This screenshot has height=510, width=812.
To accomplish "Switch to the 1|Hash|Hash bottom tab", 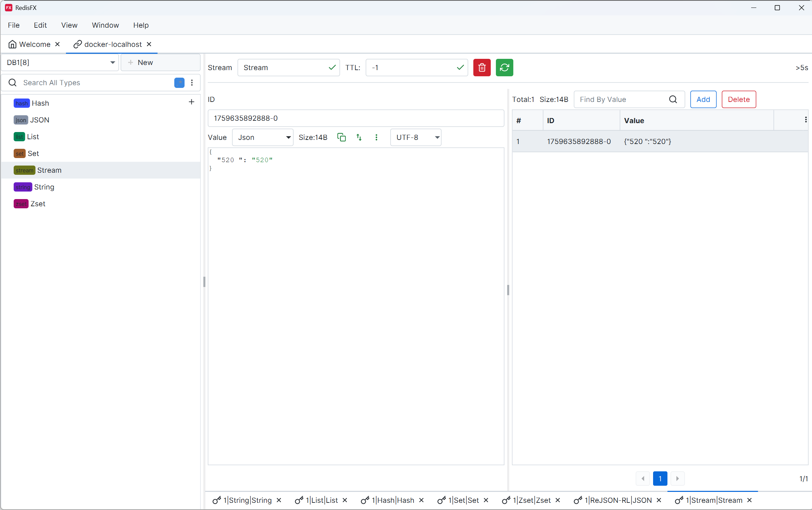I will tap(392, 500).
